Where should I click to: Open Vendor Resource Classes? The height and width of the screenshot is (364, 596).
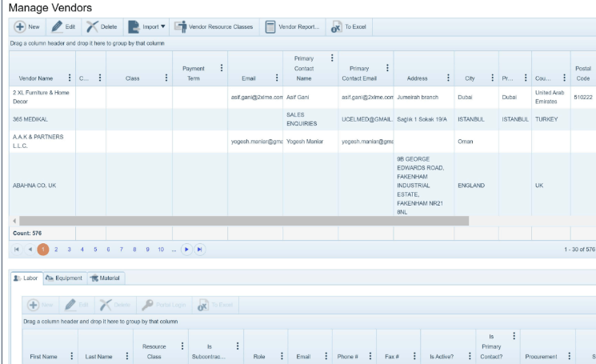(x=214, y=26)
